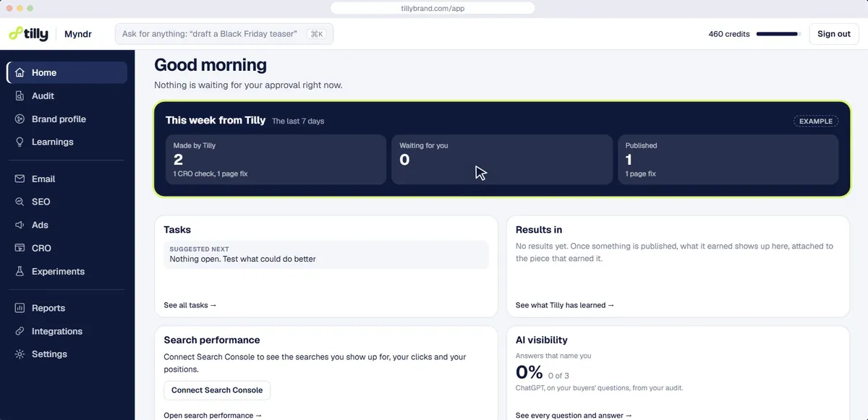Click the Results in heading
The height and width of the screenshot is (420, 868).
(539, 230)
